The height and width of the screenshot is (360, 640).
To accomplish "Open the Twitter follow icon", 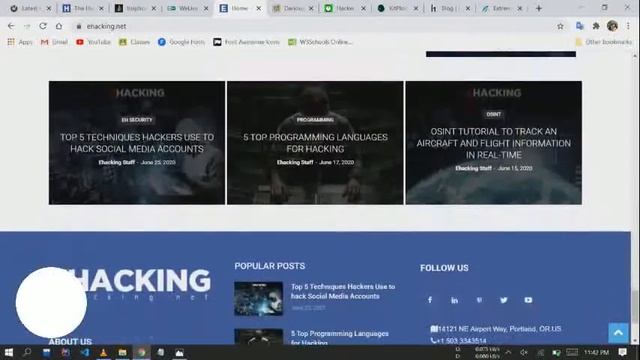I will [504, 300].
